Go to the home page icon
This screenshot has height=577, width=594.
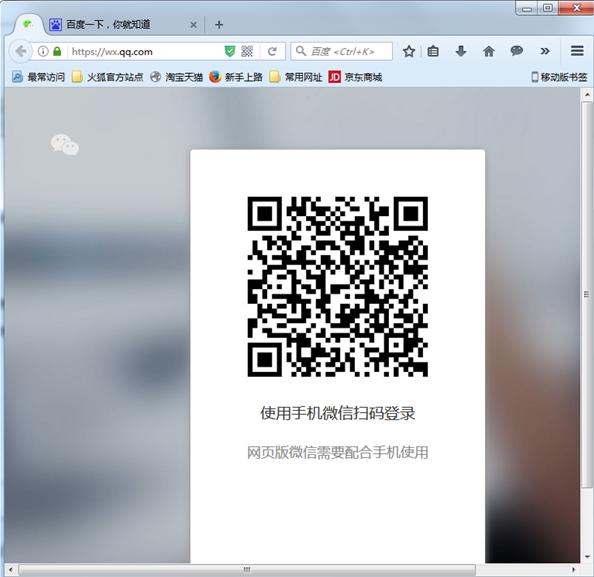point(489,51)
